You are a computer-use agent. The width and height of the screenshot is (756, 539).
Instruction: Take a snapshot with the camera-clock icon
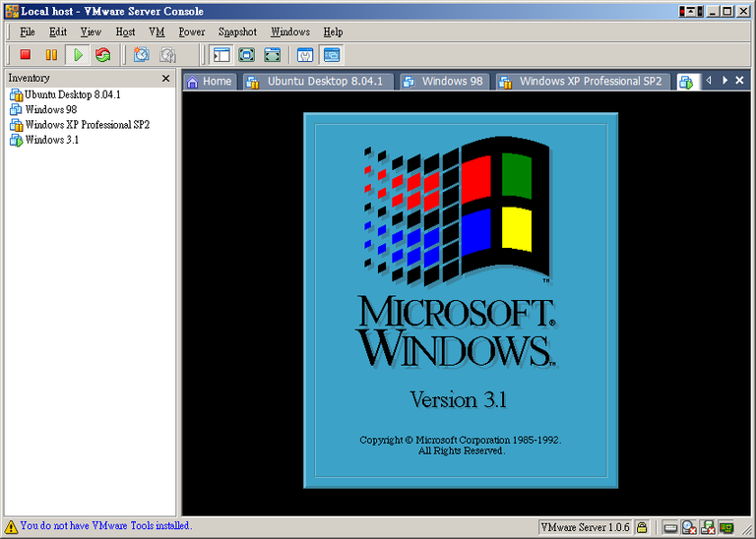click(x=142, y=55)
